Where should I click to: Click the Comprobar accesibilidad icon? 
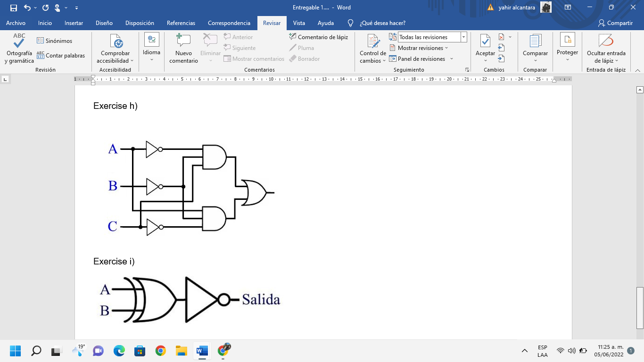point(116,41)
